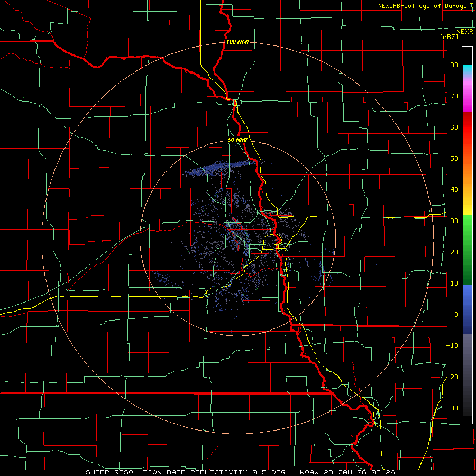Click the green band of the color bar
Viewport: 476px width, 476px height.
click(467, 250)
